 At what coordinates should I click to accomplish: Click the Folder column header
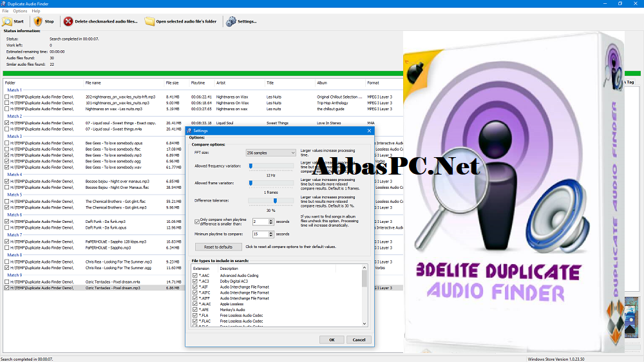(10, 82)
